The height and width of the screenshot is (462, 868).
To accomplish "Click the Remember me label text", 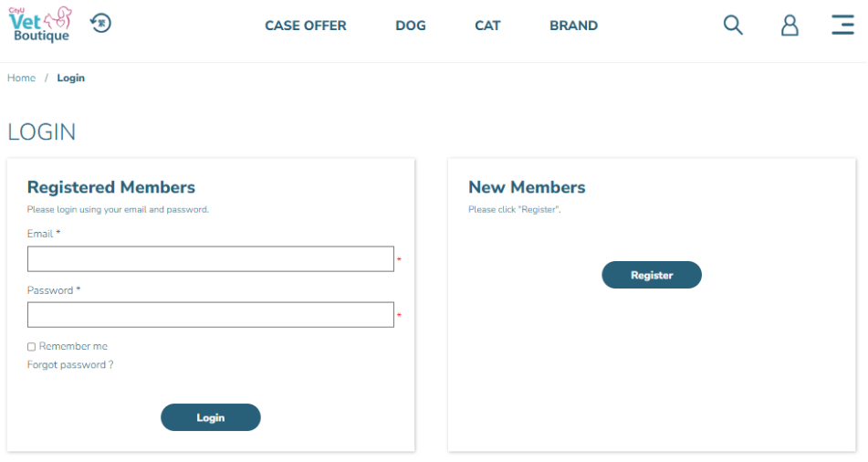I will [73, 346].
